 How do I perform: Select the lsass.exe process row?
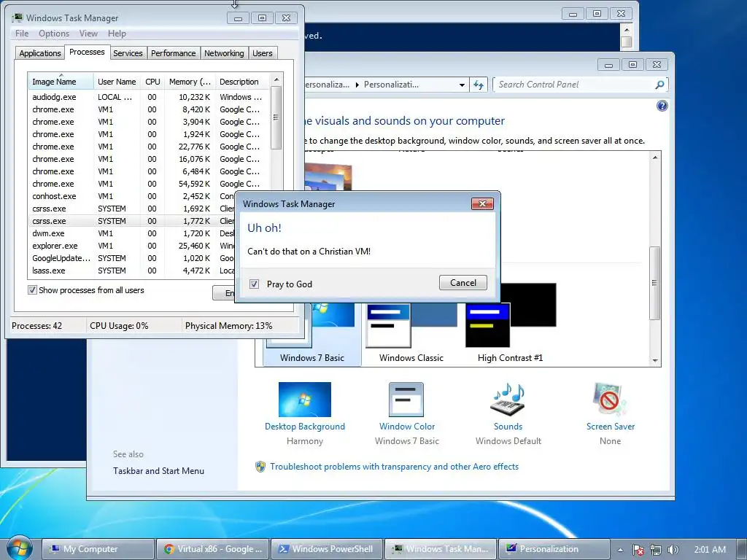131,271
